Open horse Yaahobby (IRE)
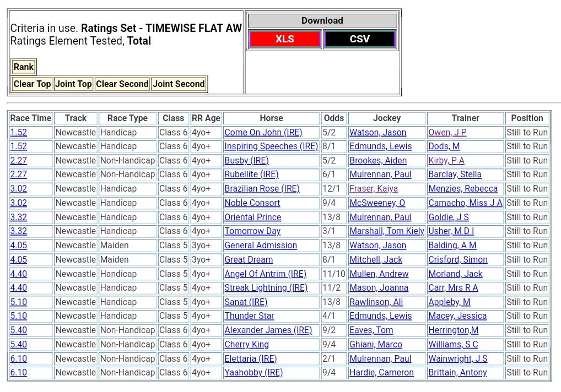 click(253, 373)
